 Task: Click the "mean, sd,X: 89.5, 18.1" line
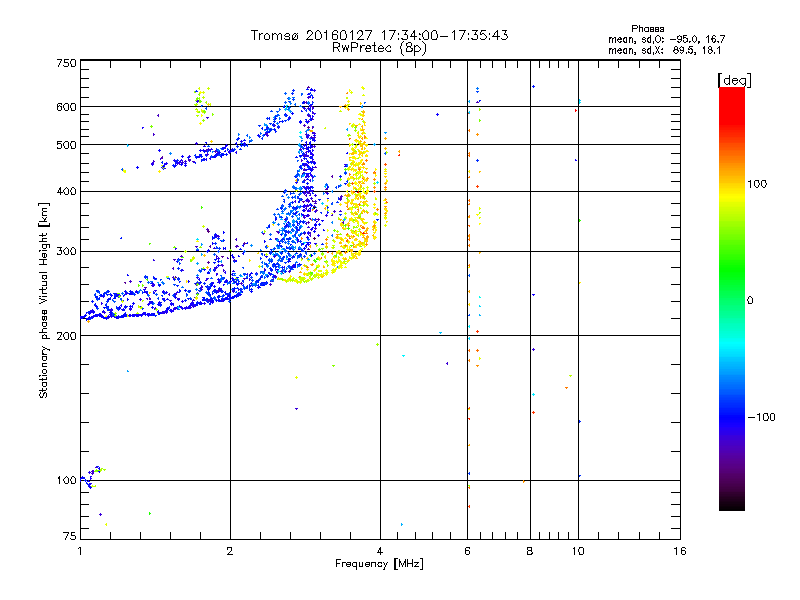tap(664, 50)
